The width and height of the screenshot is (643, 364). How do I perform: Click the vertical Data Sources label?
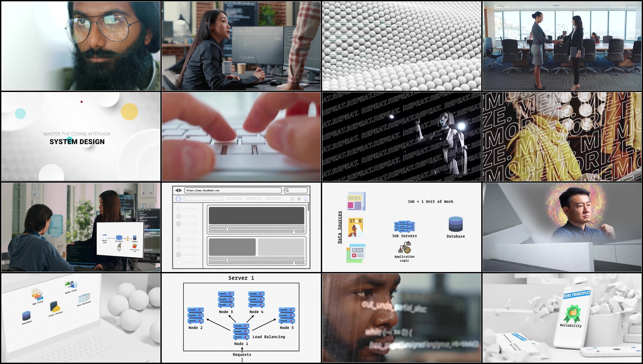340,227
